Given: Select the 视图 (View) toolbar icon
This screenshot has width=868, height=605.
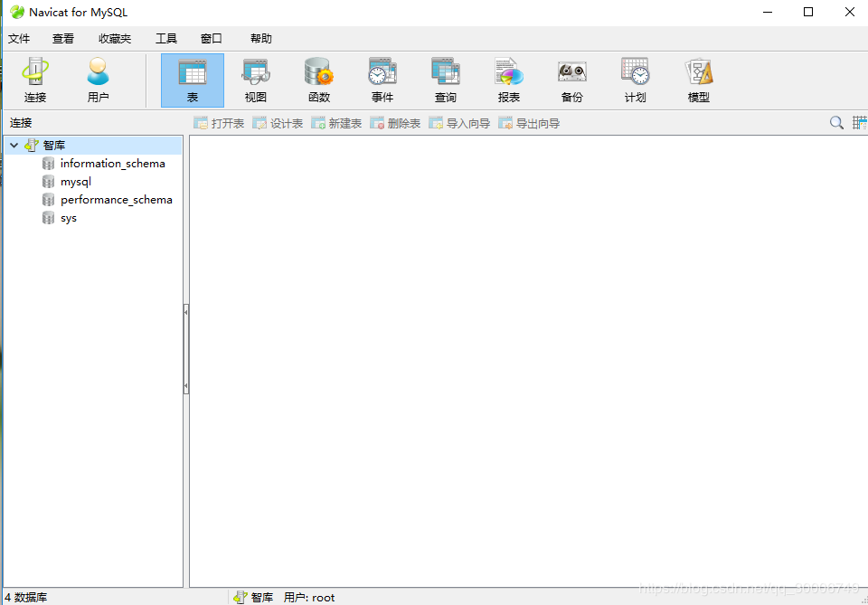Looking at the screenshot, I should click(255, 80).
